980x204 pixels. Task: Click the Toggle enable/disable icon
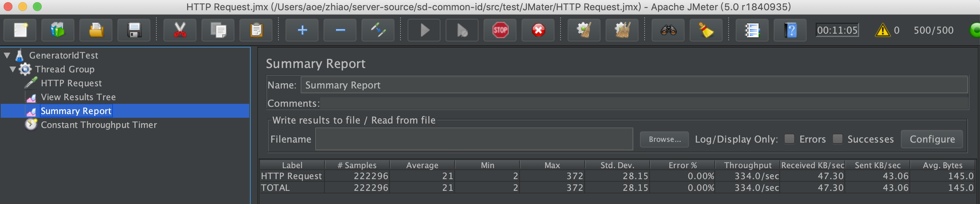pyautogui.click(x=378, y=30)
